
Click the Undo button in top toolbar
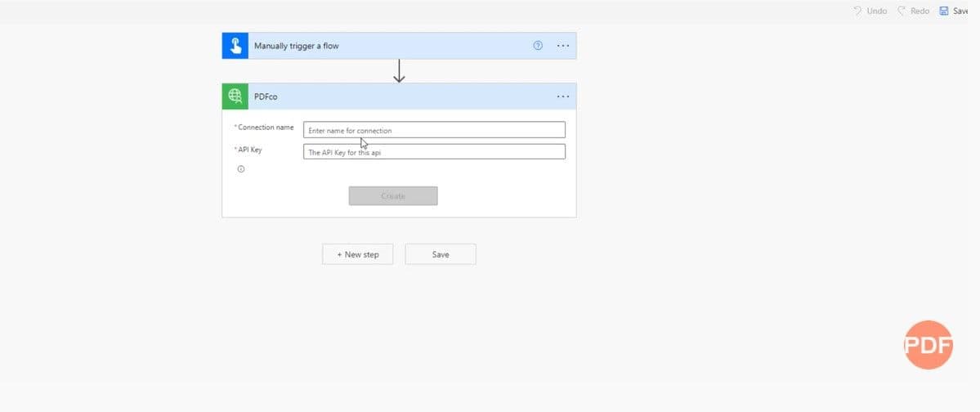pyautogui.click(x=870, y=11)
